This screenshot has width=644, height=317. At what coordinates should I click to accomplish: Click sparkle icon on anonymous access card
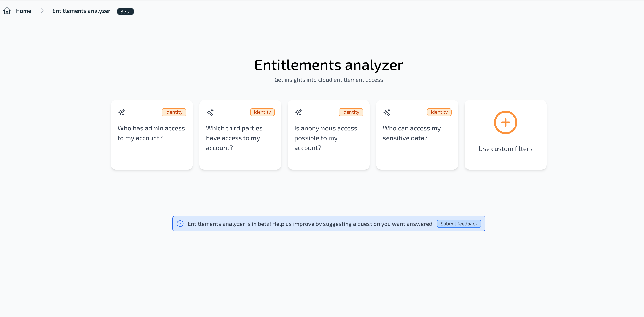click(298, 112)
